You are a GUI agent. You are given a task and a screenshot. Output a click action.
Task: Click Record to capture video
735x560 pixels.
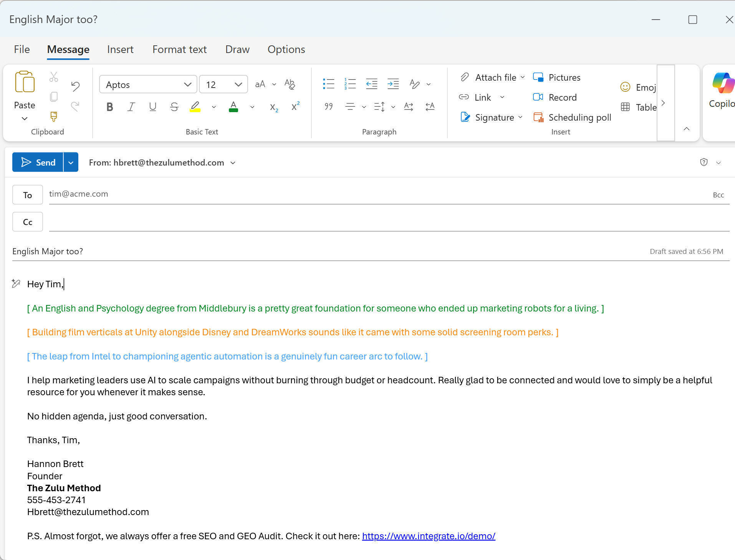coord(555,97)
